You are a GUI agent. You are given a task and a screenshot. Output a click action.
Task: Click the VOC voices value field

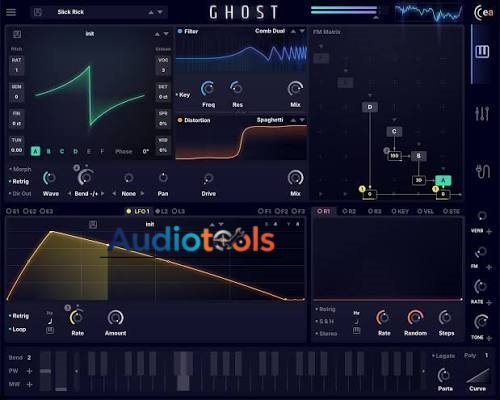click(x=163, y=65)
